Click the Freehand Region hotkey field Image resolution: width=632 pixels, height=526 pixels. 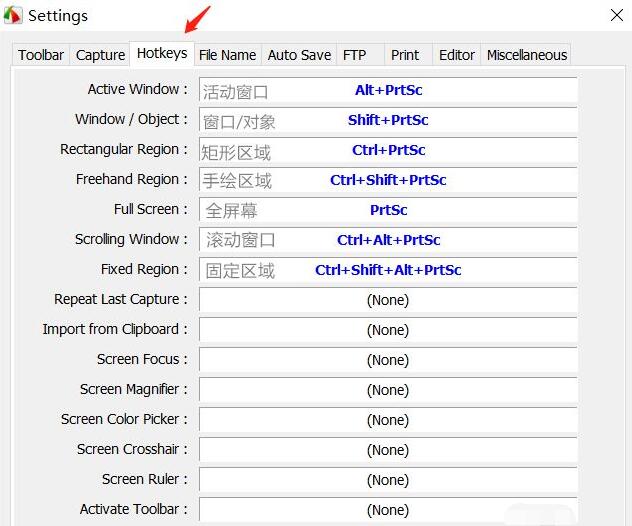coord(388,181)
